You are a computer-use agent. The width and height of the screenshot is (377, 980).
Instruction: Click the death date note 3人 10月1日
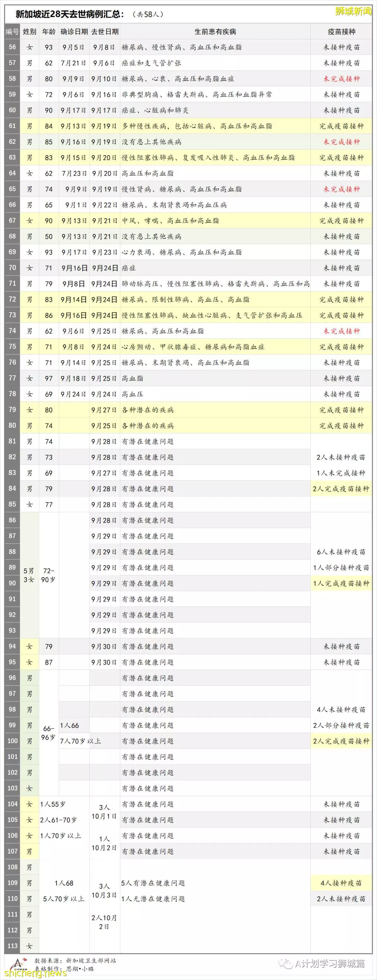click(104, 812)
